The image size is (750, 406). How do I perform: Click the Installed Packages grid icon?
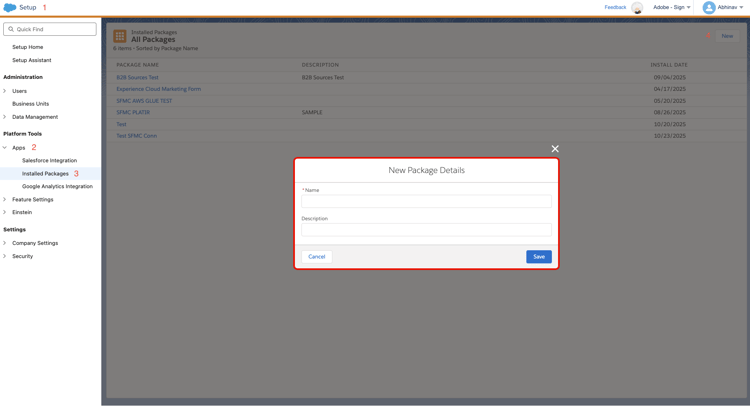tap(120, 36)
